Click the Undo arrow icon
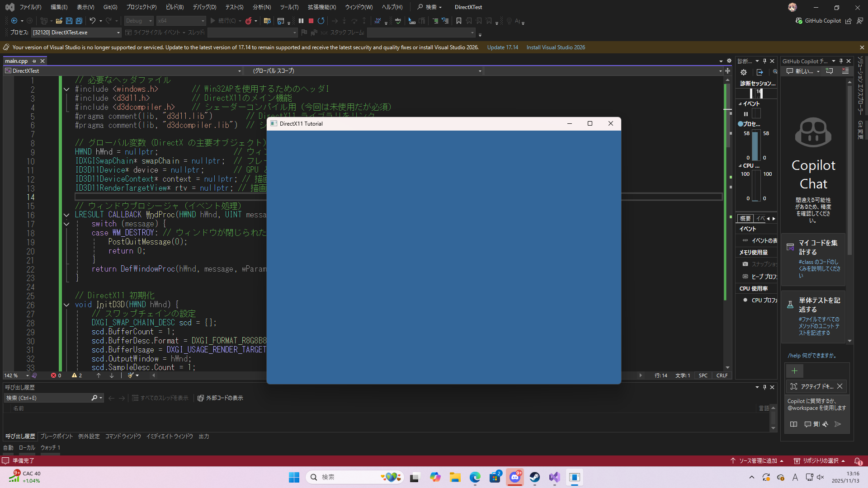 click(92, 21)
